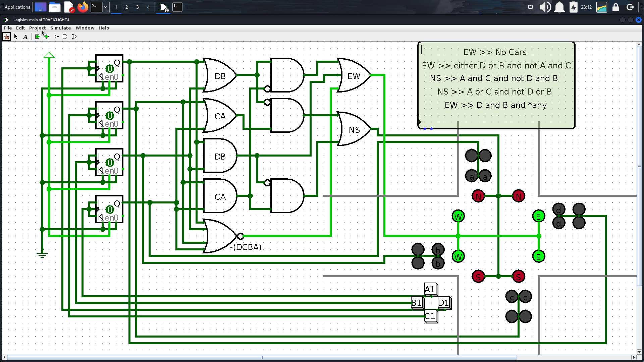
Task: Open the terminal launcher dropdown arrow
Action: (105, 7)
